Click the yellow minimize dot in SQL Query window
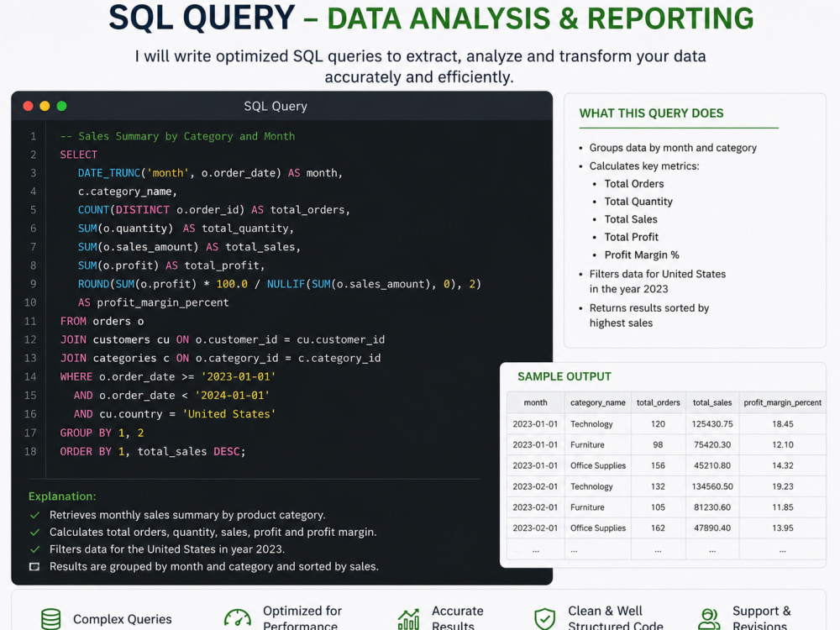This screenshot has height=630, width=840. click(45, 106)
